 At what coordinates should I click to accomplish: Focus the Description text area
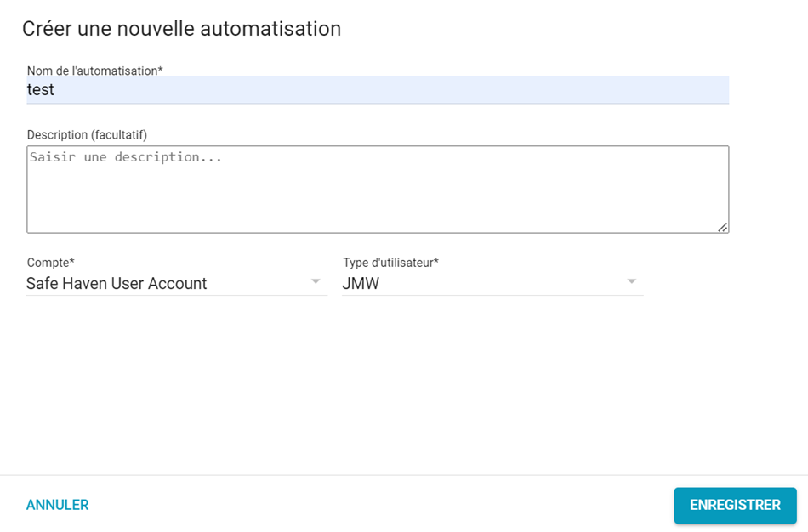pos(378,189)
